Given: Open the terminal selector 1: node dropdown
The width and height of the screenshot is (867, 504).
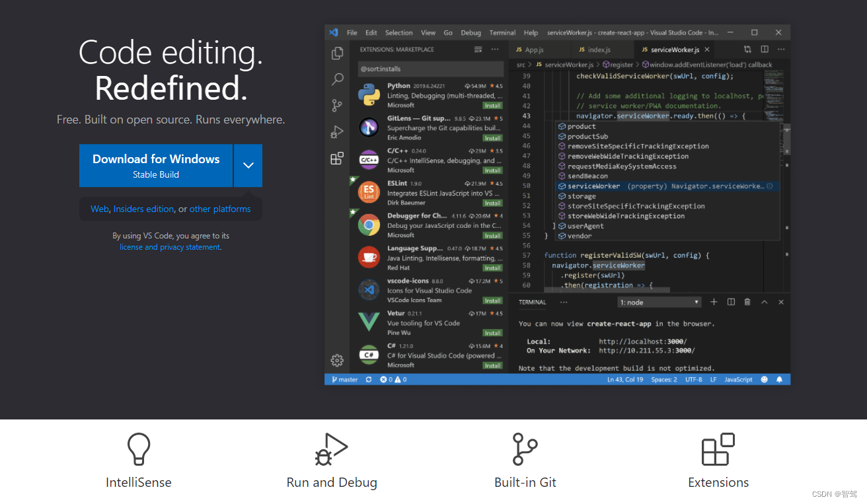Looking at the screenshot, I should (659, 302).
